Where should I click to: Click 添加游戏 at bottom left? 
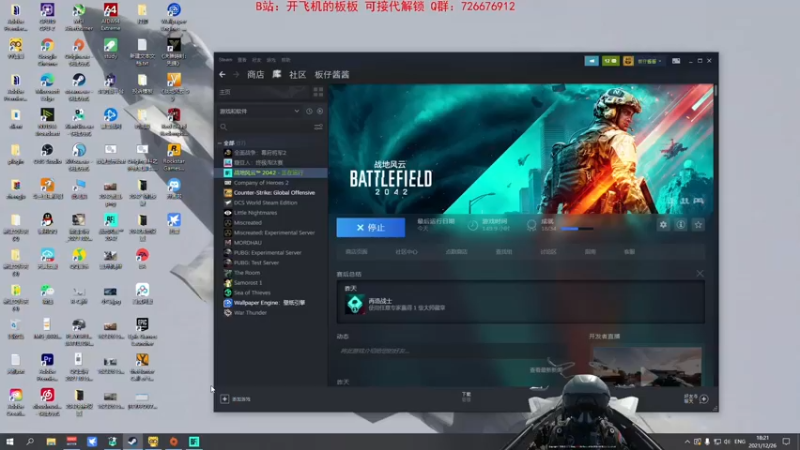tap(241, 399)
